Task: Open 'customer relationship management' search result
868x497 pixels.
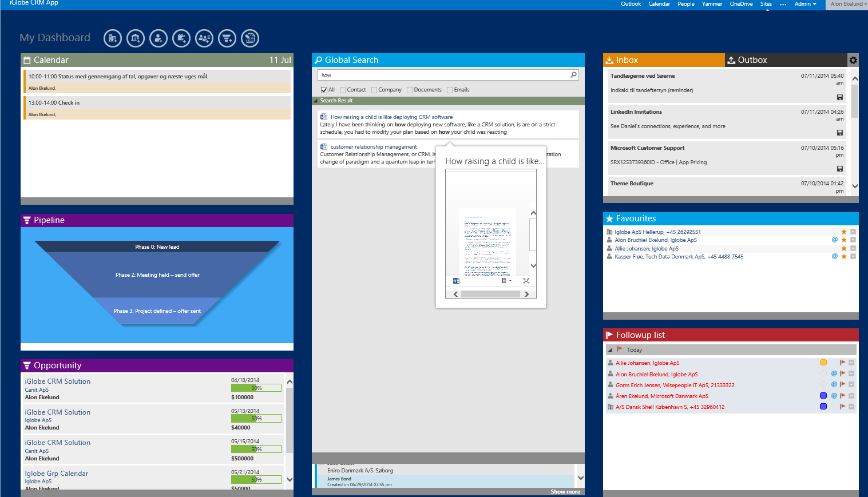Action: coord(374,147)
